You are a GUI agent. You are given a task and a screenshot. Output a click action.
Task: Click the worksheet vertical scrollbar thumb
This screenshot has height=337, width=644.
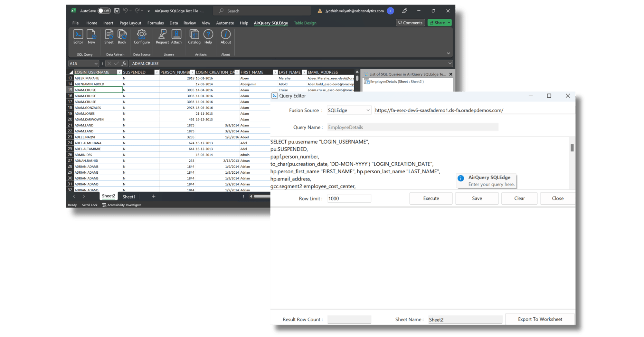(x=357, y=78)
